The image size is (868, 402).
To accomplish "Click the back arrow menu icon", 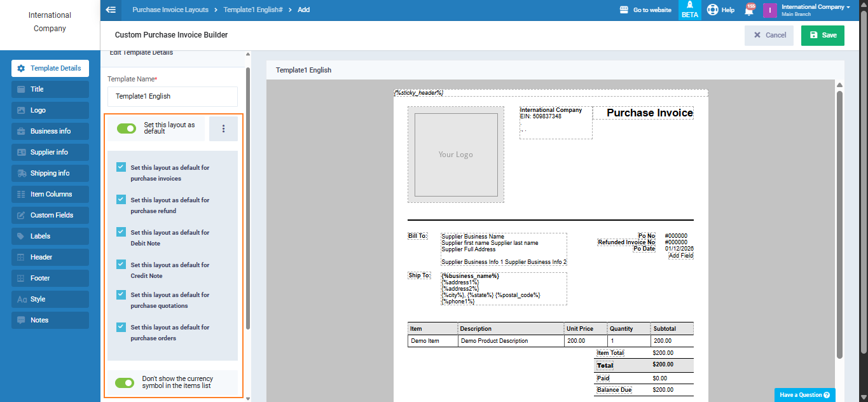I will click(x=111, y=10).
